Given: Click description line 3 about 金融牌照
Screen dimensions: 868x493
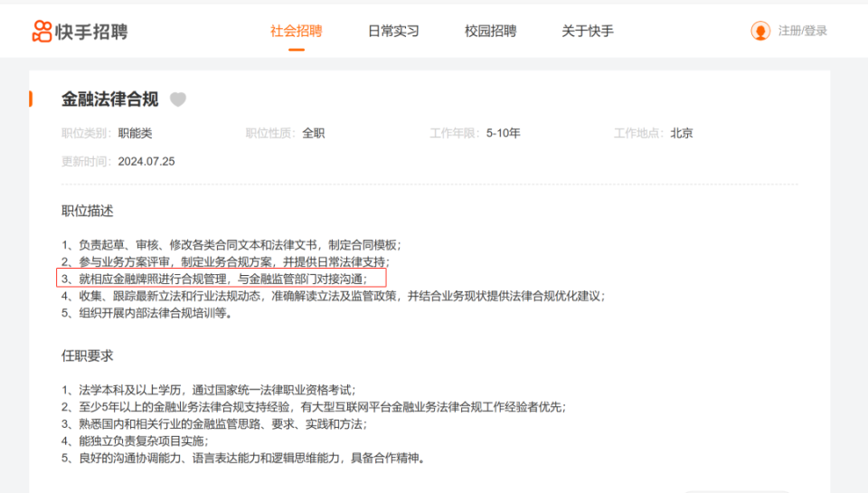Looking at the screenshot, I should pos(214,279).
